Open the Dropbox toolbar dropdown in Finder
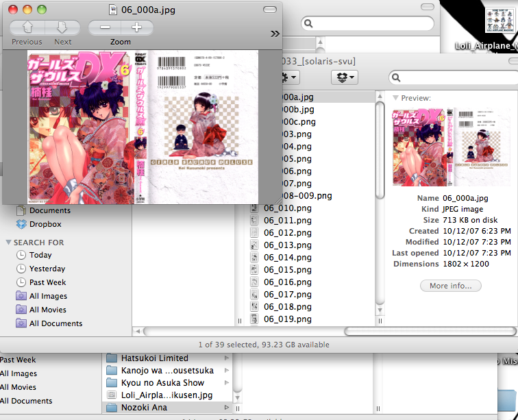The width and height of the screenshot is (518, 420). (x=345, y=77)
